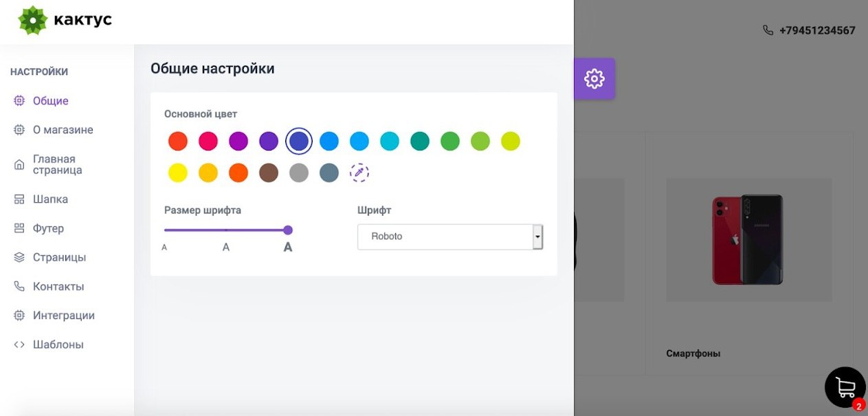Go to О магазине settings
Image resolution: width=868 pixels, height=416 pixels.
click(63, 130)
